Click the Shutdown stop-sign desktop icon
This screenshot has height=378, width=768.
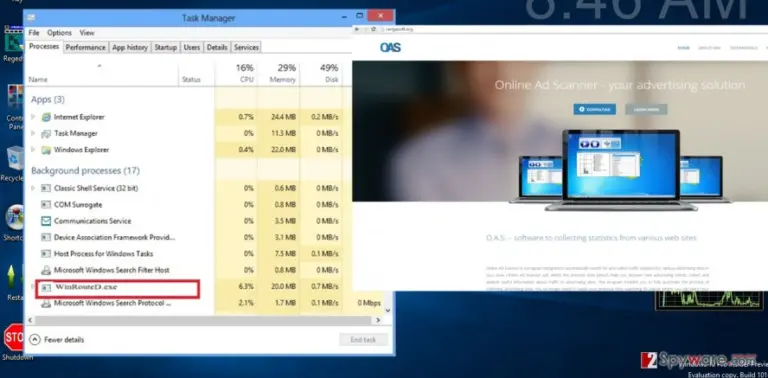13,337
